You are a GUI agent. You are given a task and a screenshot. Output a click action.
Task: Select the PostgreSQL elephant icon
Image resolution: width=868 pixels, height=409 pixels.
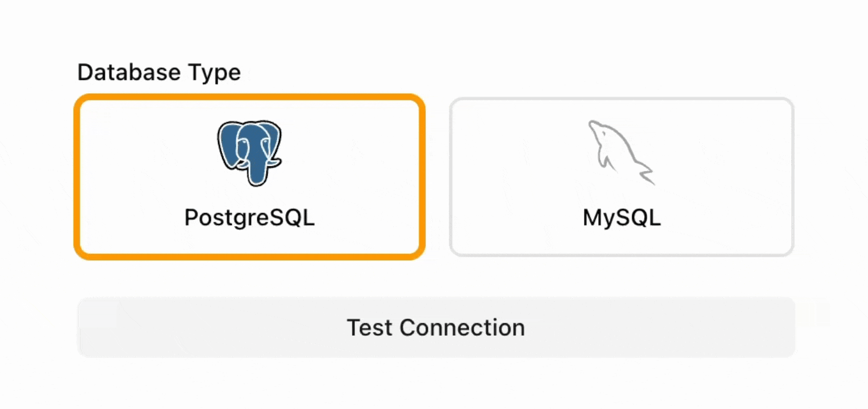point(249,152)
